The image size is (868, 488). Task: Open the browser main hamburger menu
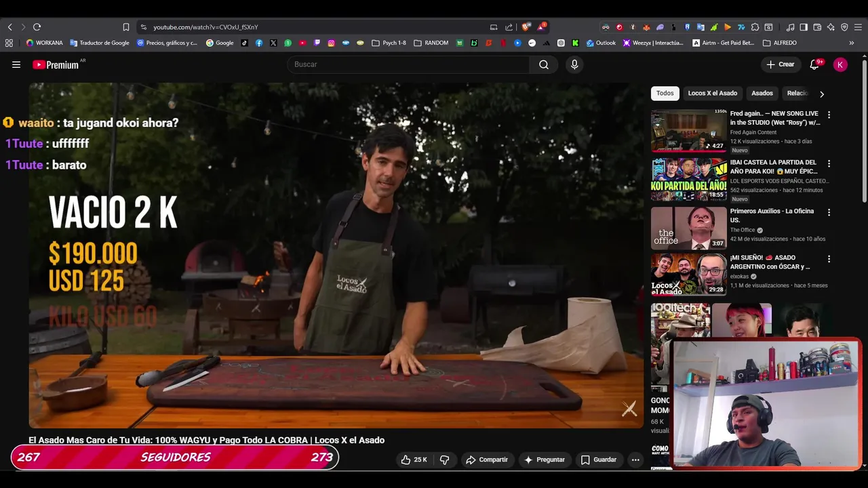coord(858,27)
